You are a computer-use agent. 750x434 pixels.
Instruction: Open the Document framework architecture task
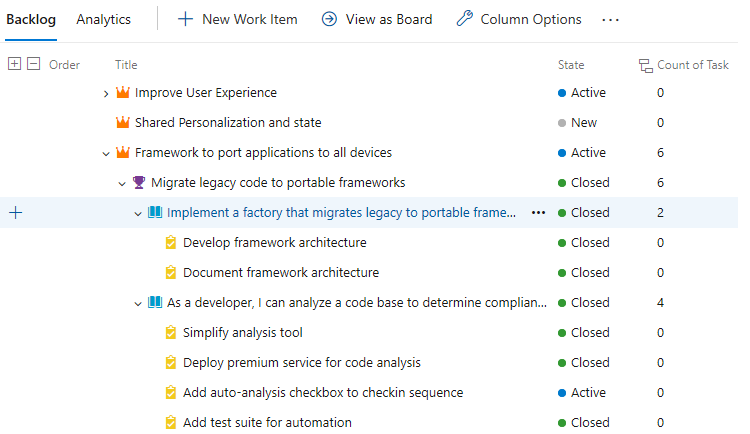point(281,273)
